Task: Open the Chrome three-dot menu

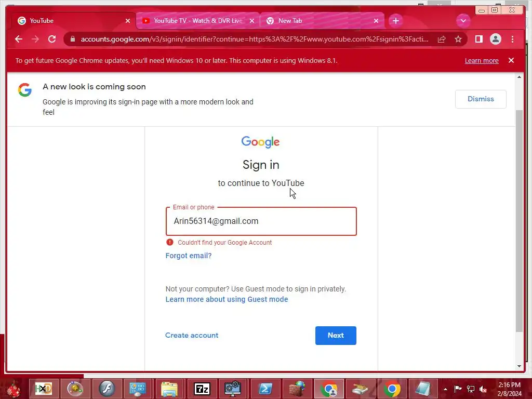Action: [512, 39]
